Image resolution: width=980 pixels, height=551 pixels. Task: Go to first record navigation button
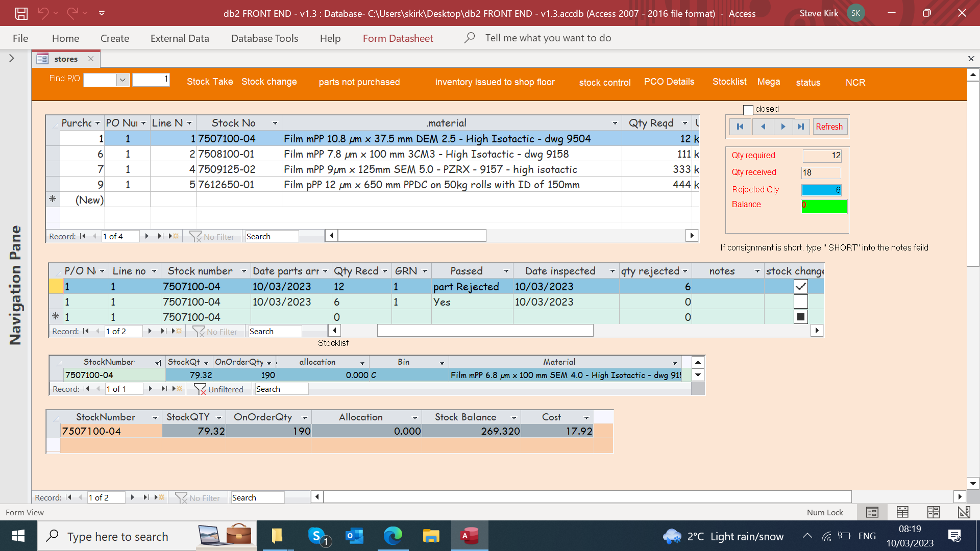740,127
